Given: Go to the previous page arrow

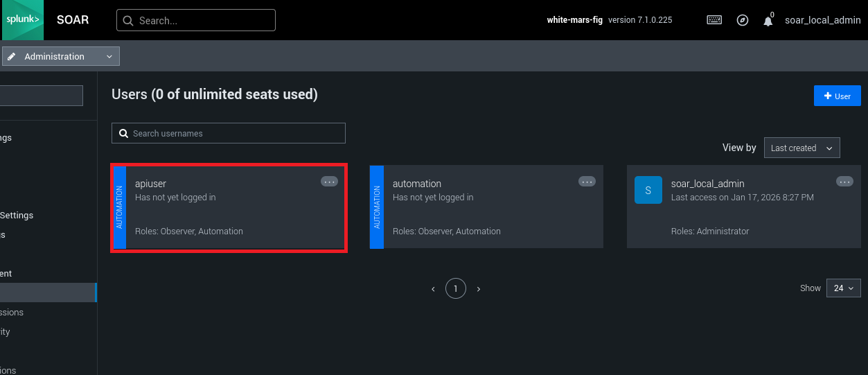Looking at the screenshot, I should pos(434,289).
